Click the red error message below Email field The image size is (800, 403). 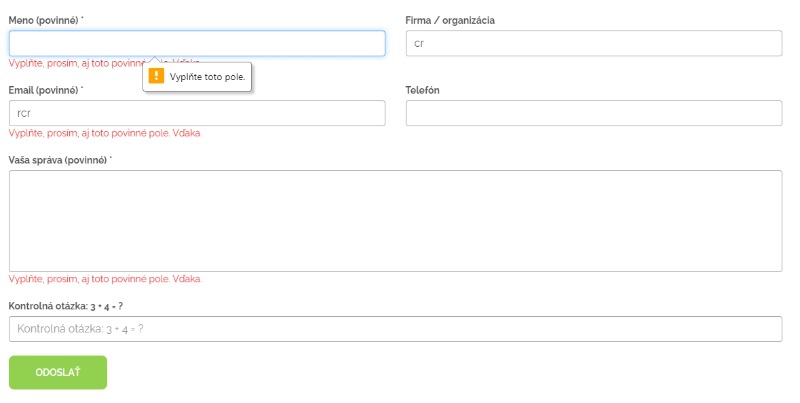point(105,133)
